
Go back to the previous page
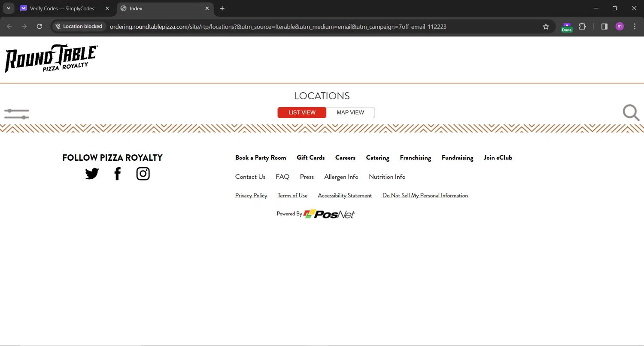click(x=9, y=27)
